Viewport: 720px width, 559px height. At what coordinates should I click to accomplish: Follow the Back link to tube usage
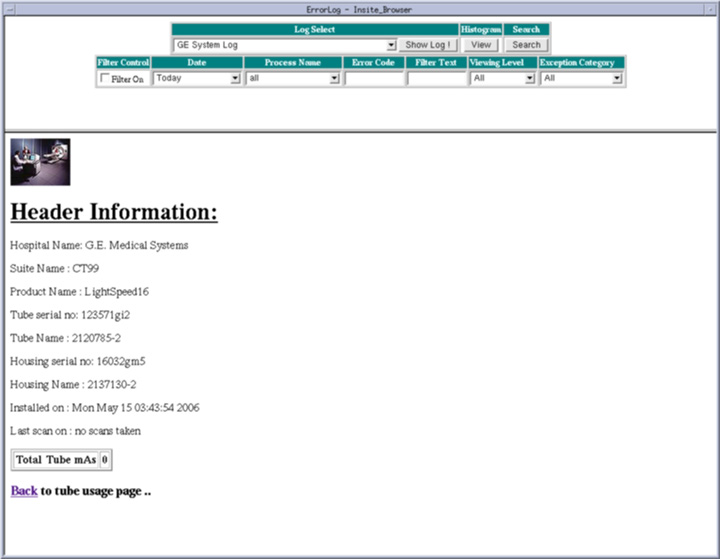24,491
